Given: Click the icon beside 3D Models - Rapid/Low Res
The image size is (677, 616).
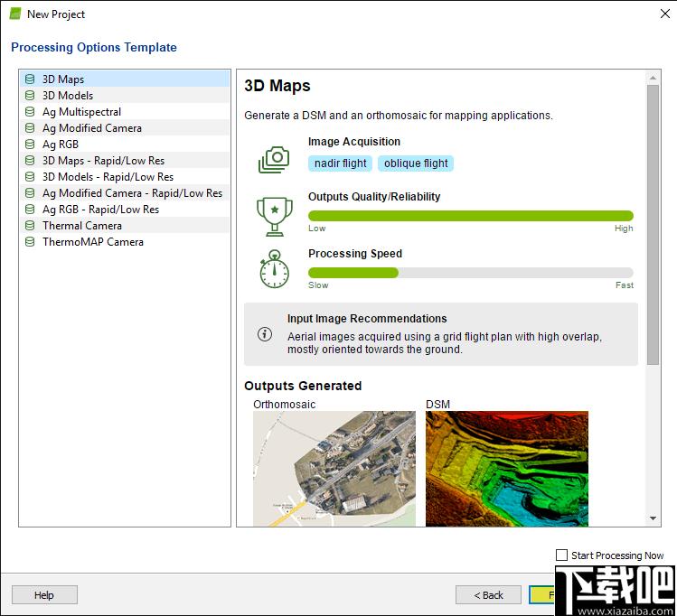Looking at the screenshot, I should [30, 177].
